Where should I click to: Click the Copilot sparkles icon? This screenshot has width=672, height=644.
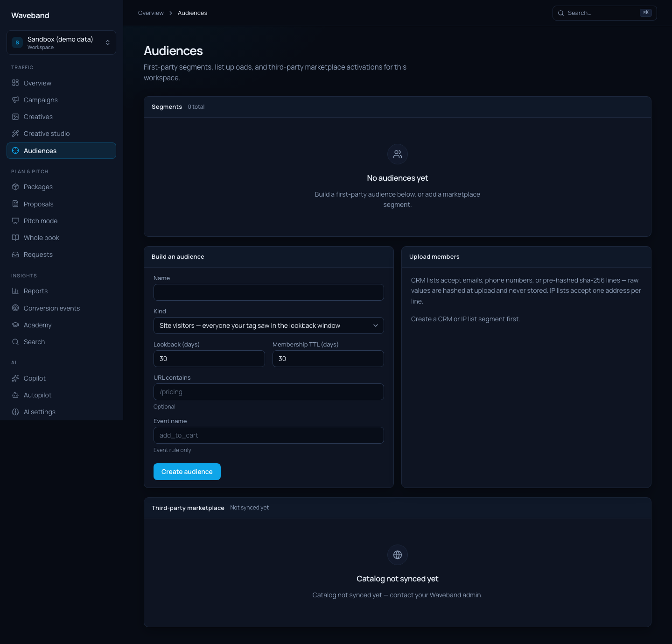click(15, 378)
